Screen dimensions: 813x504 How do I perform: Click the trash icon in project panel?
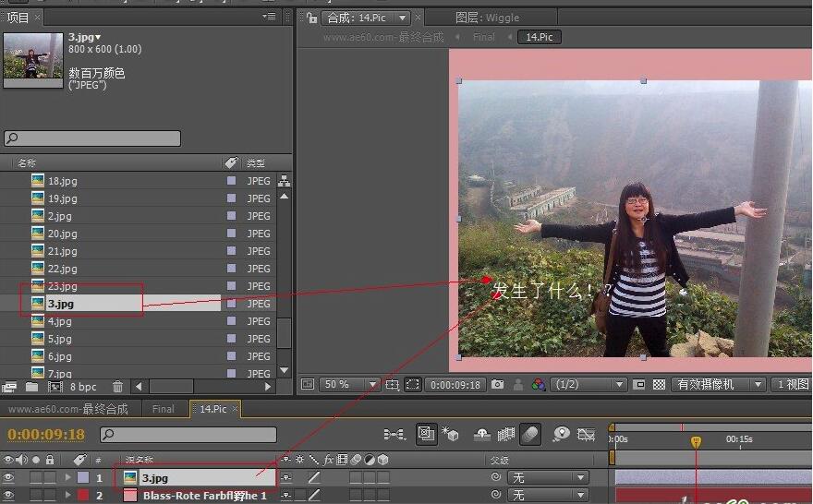click(118, 387)
